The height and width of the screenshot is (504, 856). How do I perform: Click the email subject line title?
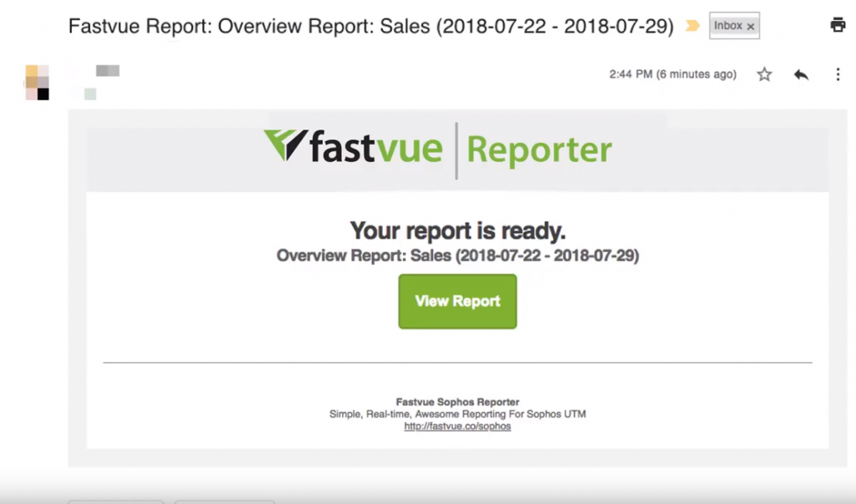pyautogui.click(x=370, y=26)
